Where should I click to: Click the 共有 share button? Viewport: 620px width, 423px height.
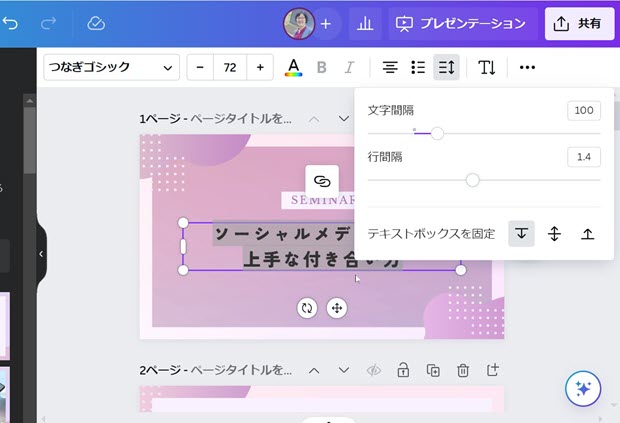579,23
